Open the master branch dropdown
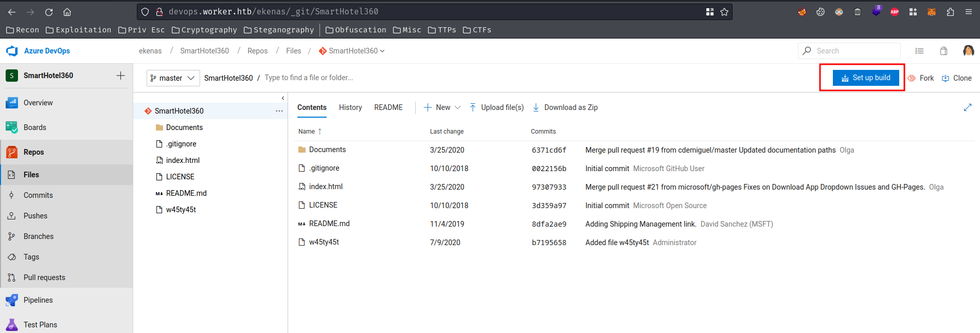Viewport: 980px width, 333px height. coord(173,78)
